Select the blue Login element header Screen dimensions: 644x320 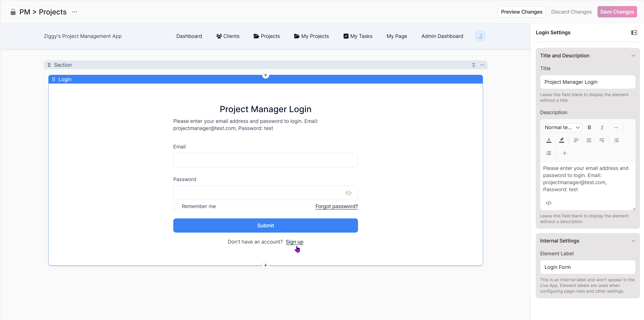(265, 79)
